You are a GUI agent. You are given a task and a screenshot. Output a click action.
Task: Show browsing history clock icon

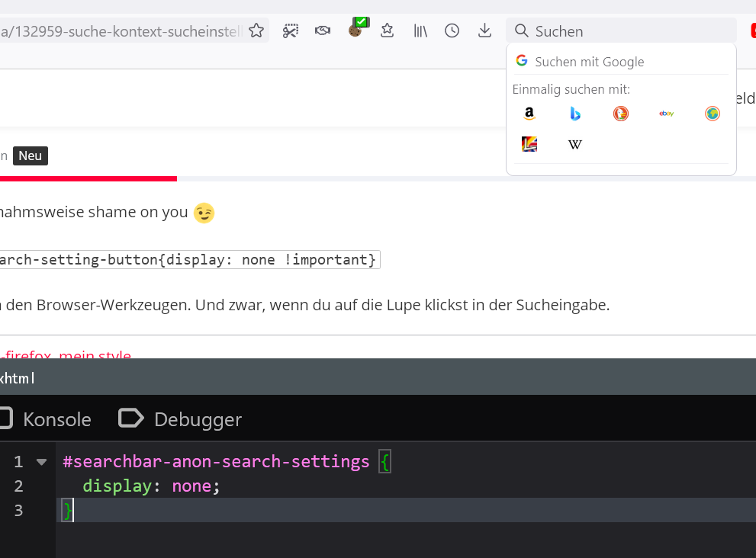click(x=452, y=30)
